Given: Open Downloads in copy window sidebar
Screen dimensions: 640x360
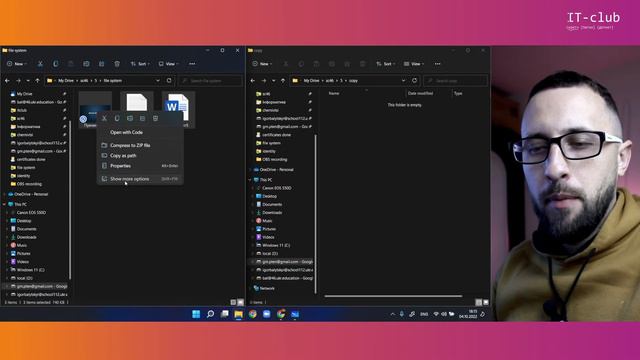Looking at the screenshot, I should (x=272, y=213).
